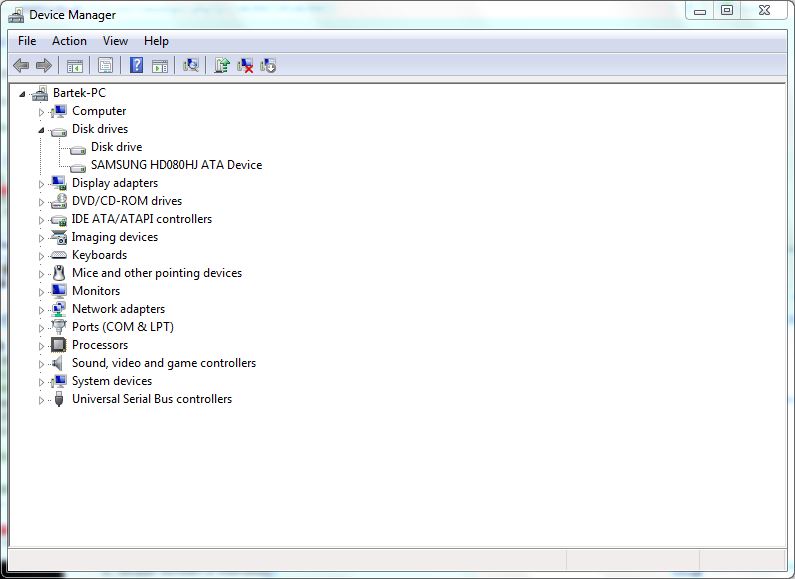795x579 pixels.
Task: Select the System devices icon
Action: click(x=59, y=381)
